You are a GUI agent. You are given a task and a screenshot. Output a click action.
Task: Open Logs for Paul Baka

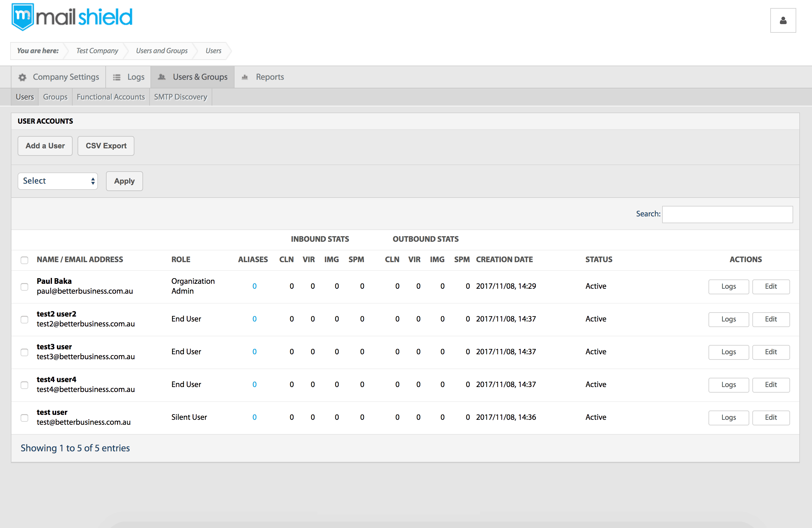pyautogui.click(x=728, y=287)
